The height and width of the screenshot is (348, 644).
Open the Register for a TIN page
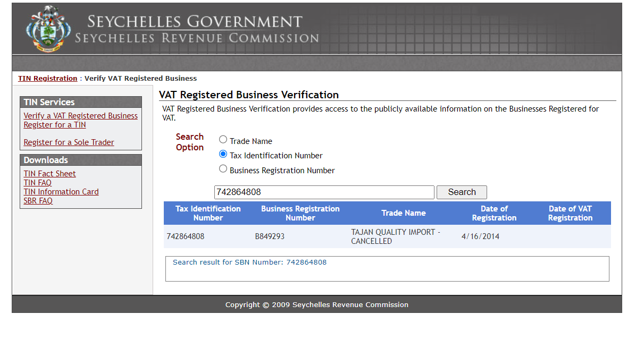pos(54,124)
